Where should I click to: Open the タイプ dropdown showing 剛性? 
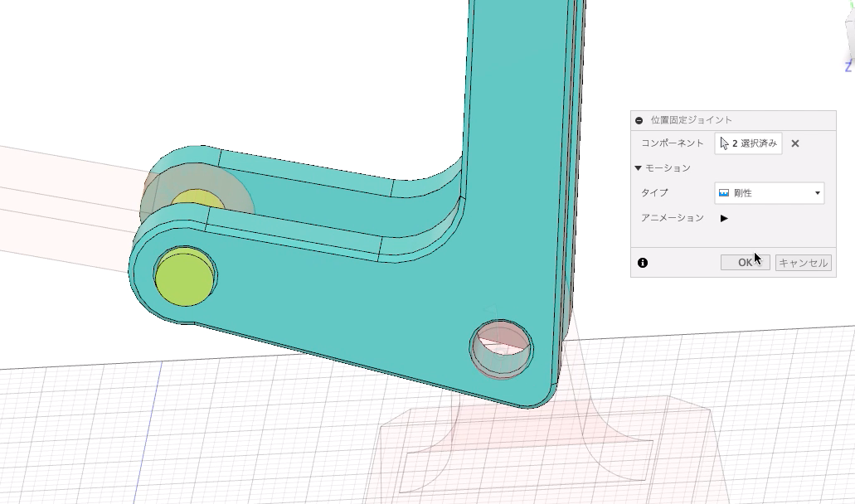coord(770,193)
